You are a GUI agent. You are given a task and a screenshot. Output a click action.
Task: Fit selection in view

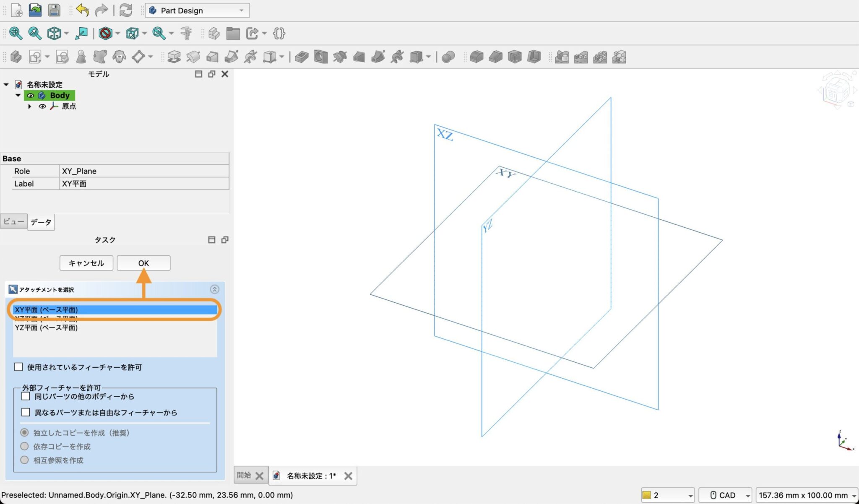(35, 33)
